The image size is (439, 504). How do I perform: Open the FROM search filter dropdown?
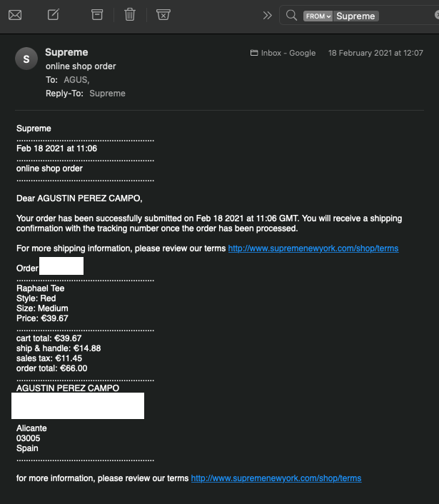tap(318, 16)
